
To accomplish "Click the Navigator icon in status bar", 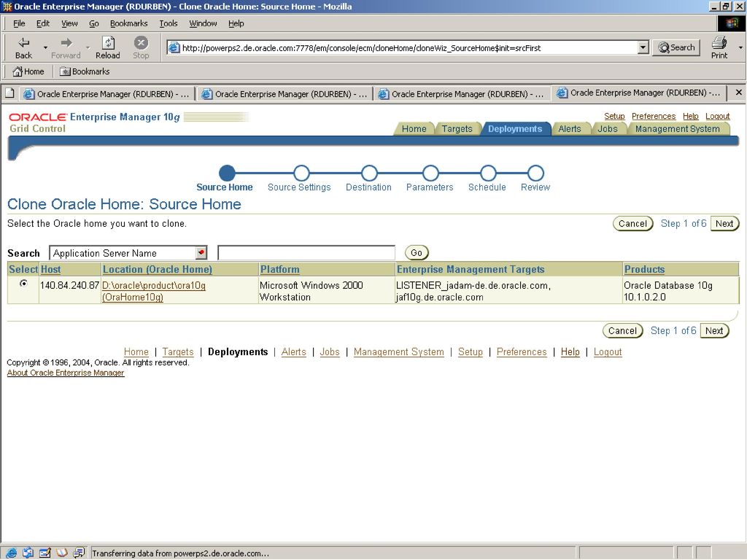I will 11,553.
